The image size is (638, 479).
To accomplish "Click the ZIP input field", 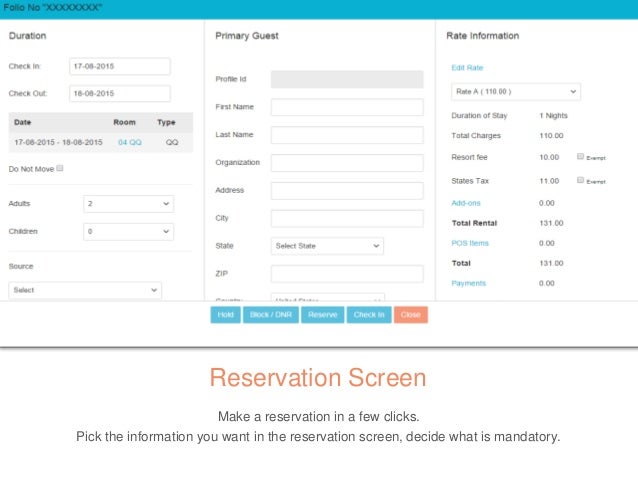I will click(347, 274).
